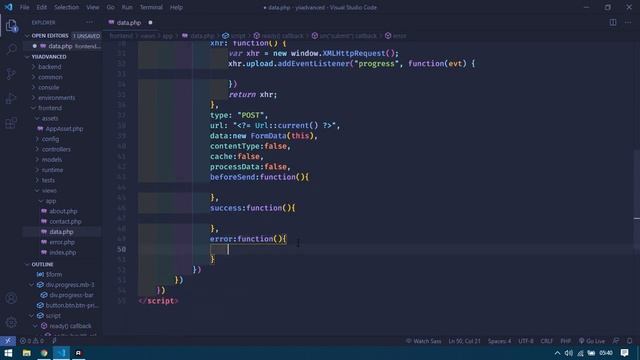Viewport: 640px width, 360px height.
Task: Open AppAsset.php in explorer
Action: pos(64,129)
